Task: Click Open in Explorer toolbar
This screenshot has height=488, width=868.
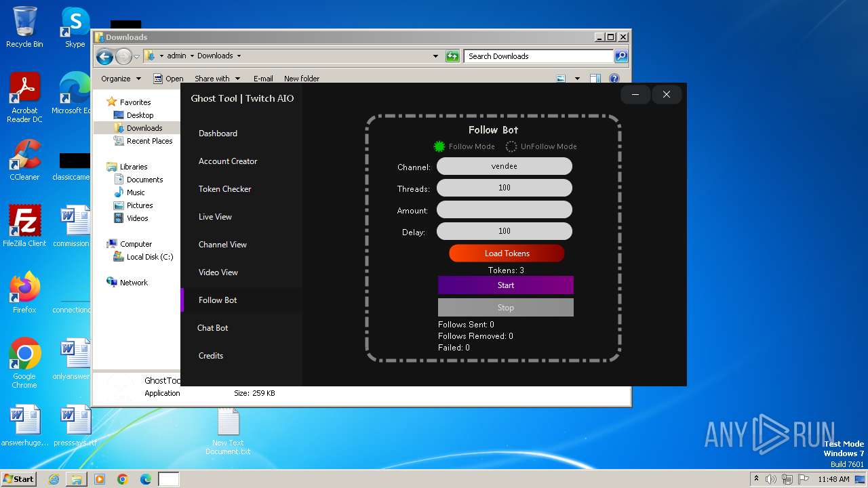Action: [168, 79]
